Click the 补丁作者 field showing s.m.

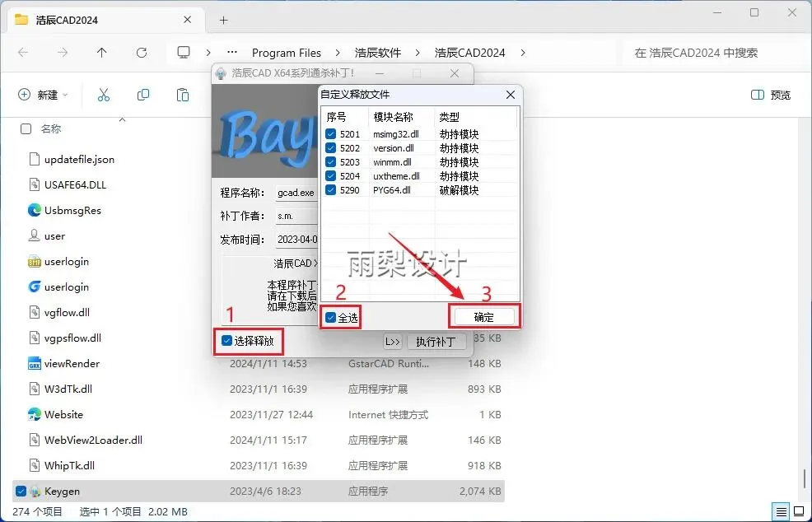tap(296, 216)
